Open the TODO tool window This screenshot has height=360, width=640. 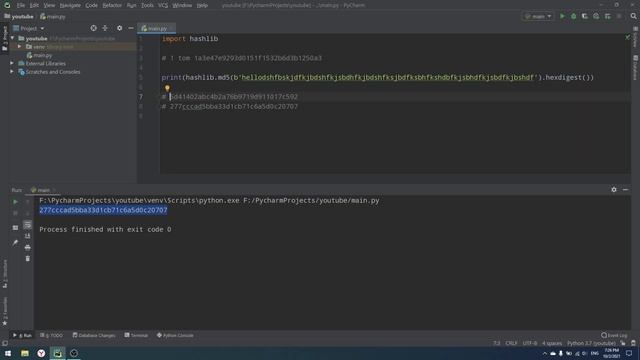[51, 335]
